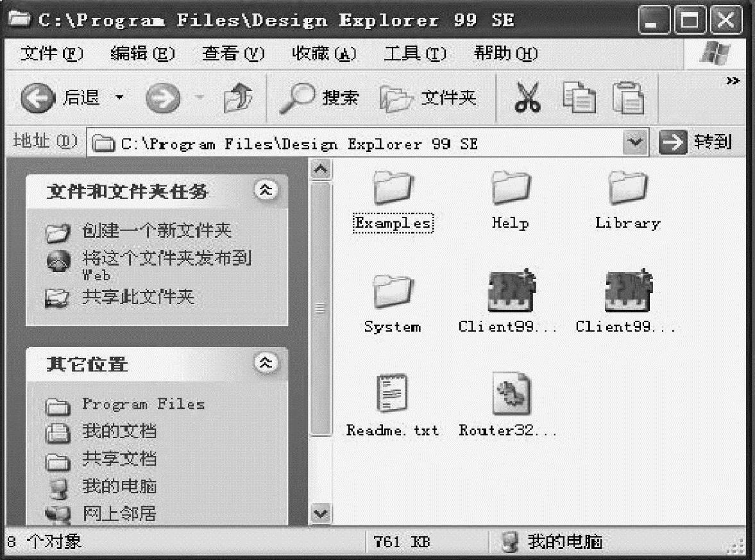Open the address bar dropdown
Screen dimensions: 755x560
point(635,142)
